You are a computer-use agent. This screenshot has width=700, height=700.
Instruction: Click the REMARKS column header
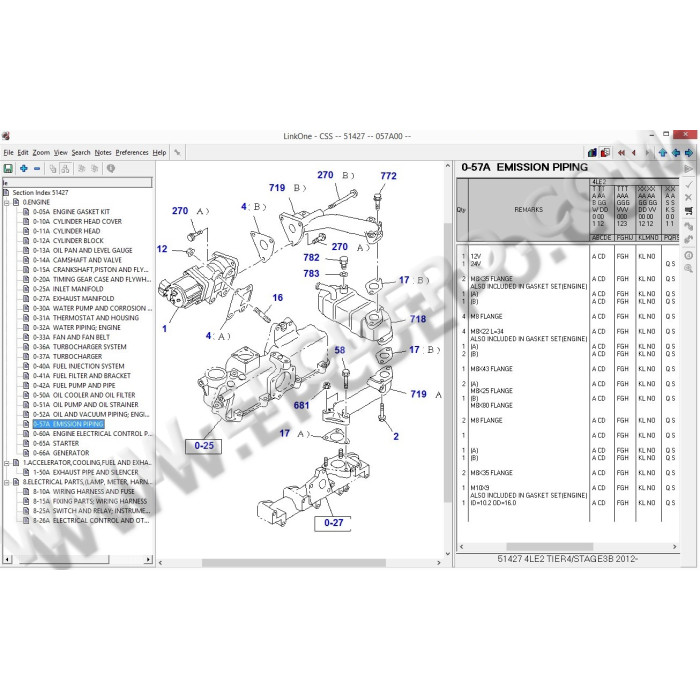point(529,210)
